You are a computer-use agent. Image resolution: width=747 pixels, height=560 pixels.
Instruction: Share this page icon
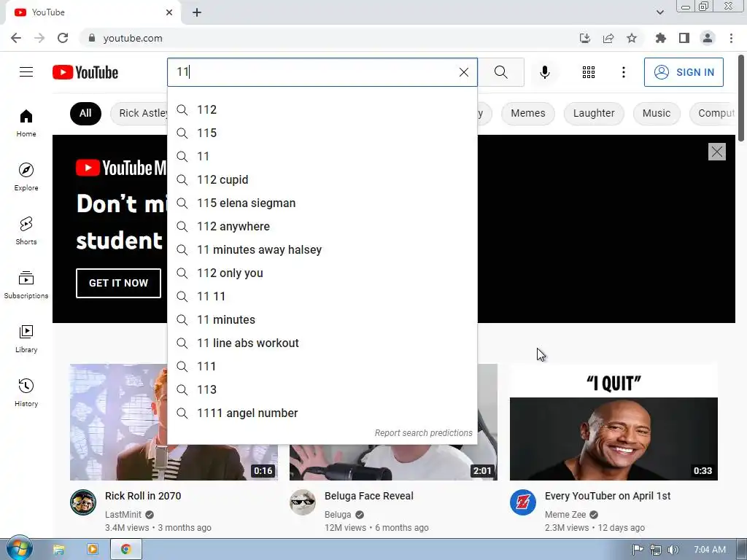coord(608,38)
